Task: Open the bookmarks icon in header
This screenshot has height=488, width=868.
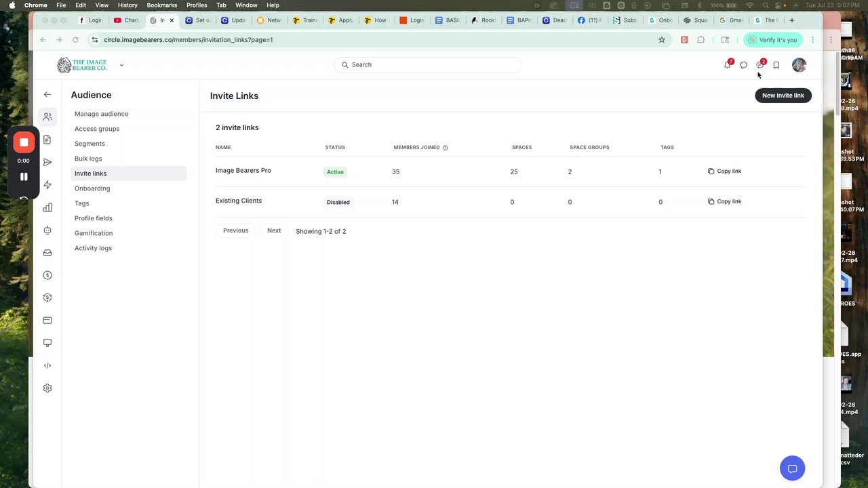Action: (x=776, y=65)
